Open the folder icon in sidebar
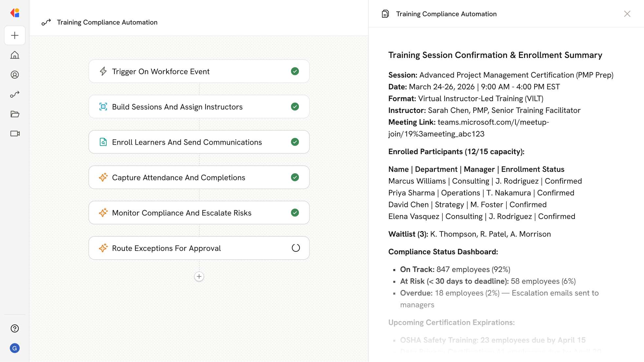The width and height of the screenshot is (644, 362). [15, 114]
